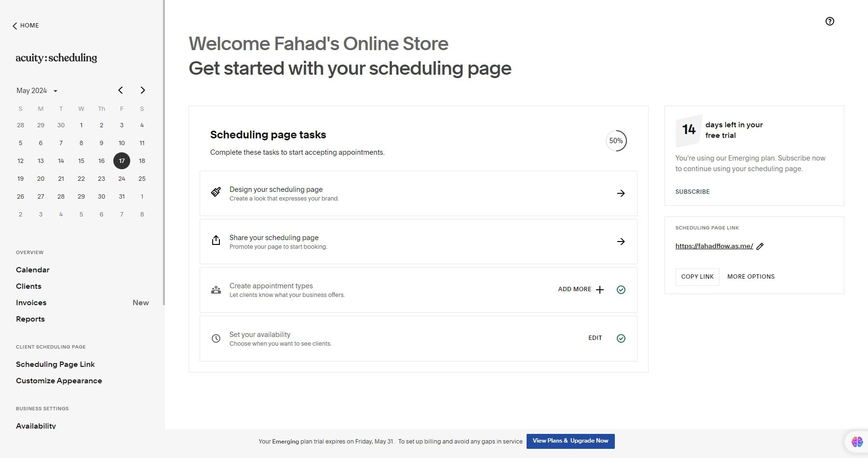This screenshot has height=458, width=868.
Task: Select Customize Appearance in the sidebar
Action: point(59,381)
